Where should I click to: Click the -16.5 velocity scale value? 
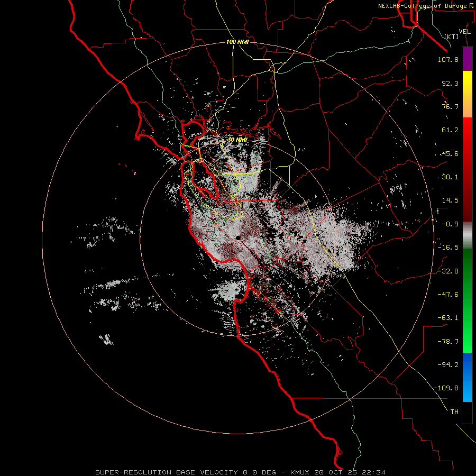click(448, 248)
